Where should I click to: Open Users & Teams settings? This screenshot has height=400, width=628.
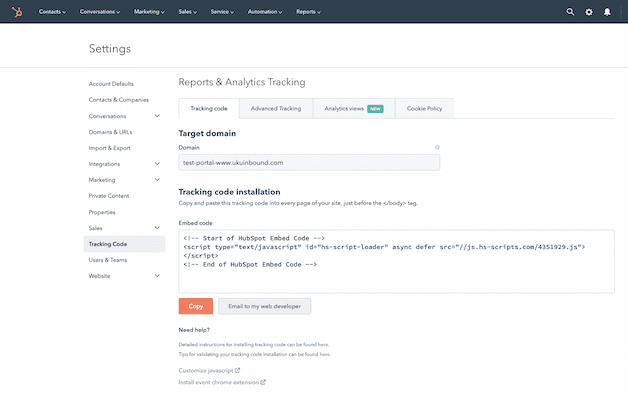(108, 260)
